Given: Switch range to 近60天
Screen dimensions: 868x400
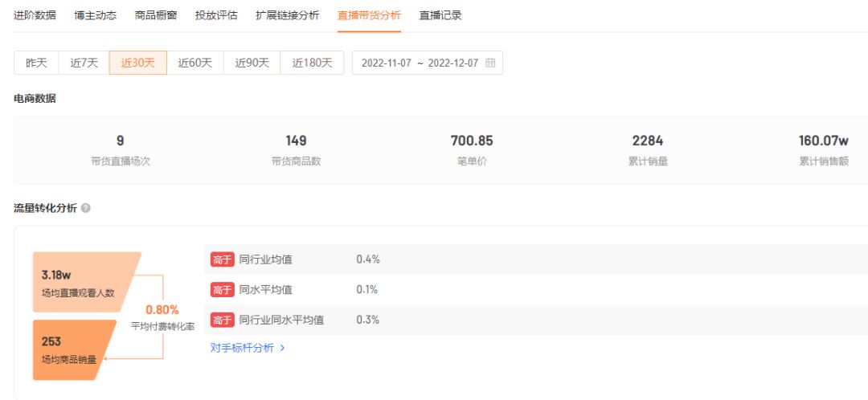Looking at the screenshot, I should [x=194, y=63].
